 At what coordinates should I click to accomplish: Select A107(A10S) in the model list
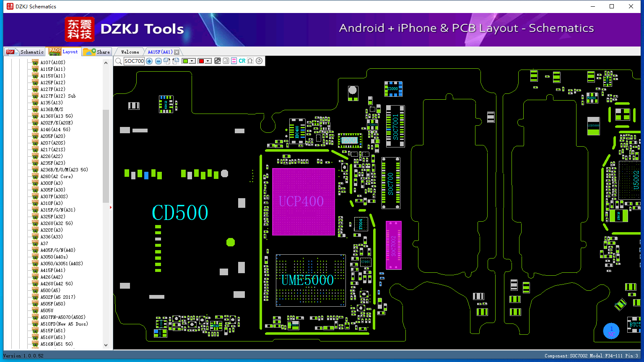53,62
